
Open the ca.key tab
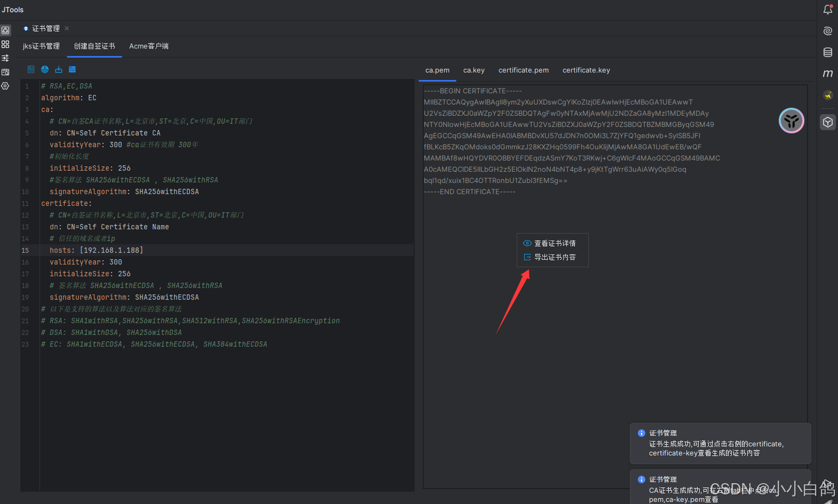coord(473,70)
